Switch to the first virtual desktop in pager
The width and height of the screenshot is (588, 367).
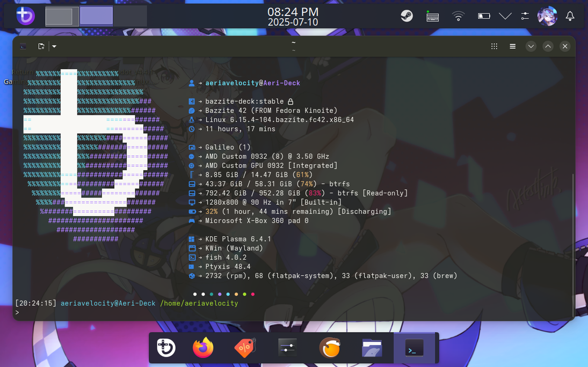click(62, 17)
